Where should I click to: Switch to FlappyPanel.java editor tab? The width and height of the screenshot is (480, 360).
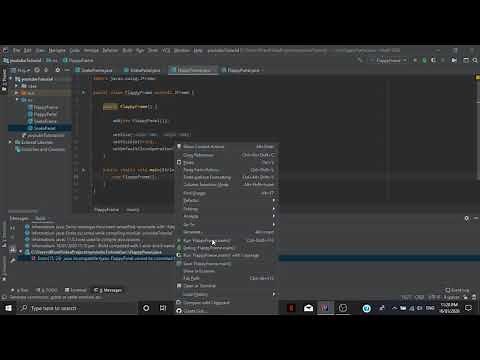[x=242, y=70]
